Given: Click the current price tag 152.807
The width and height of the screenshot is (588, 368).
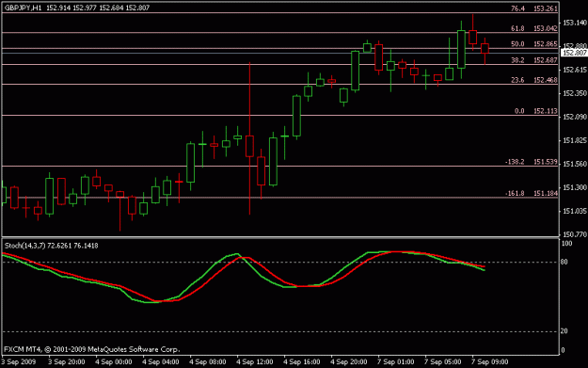Looking at the screenshot, I should click(574, 53).
